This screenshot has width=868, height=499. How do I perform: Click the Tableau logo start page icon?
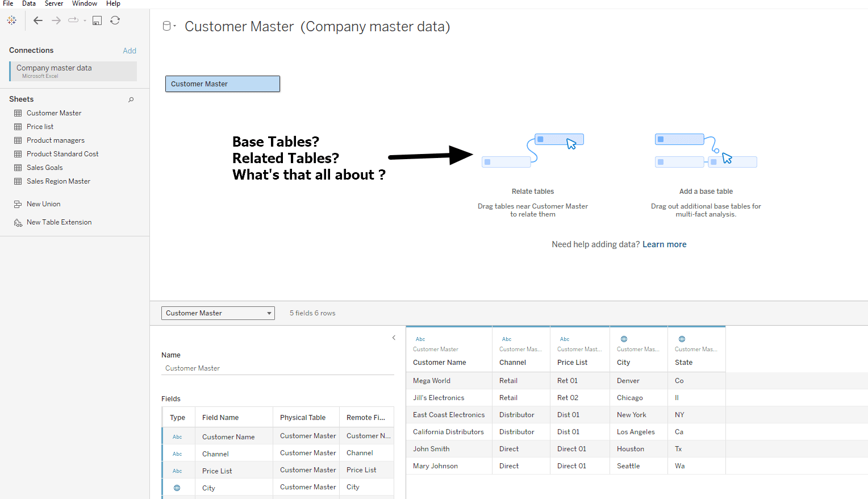click(11, 20)
